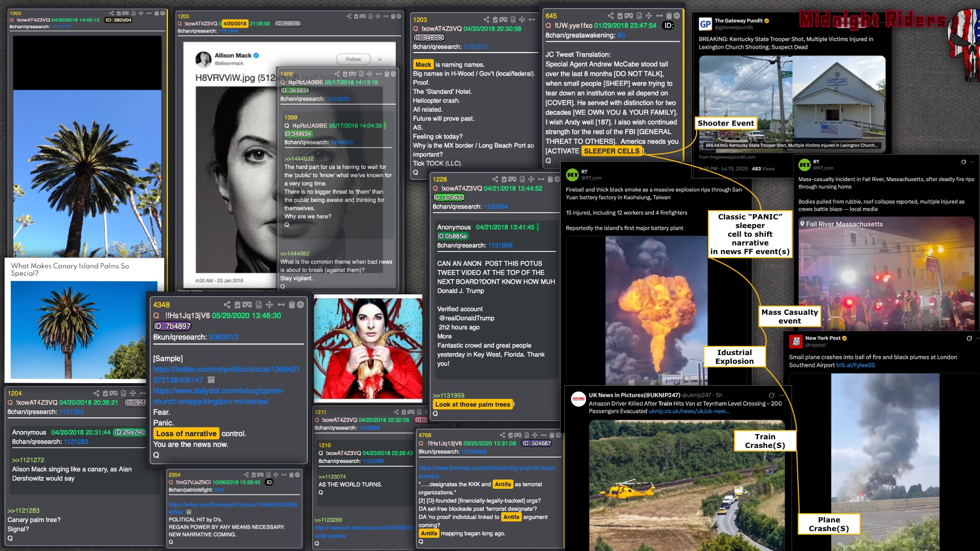Image resolution: width=980 pixels, height=551 pixels.
Task: Click the image file icon on post 4348
Action: point(259,305)
